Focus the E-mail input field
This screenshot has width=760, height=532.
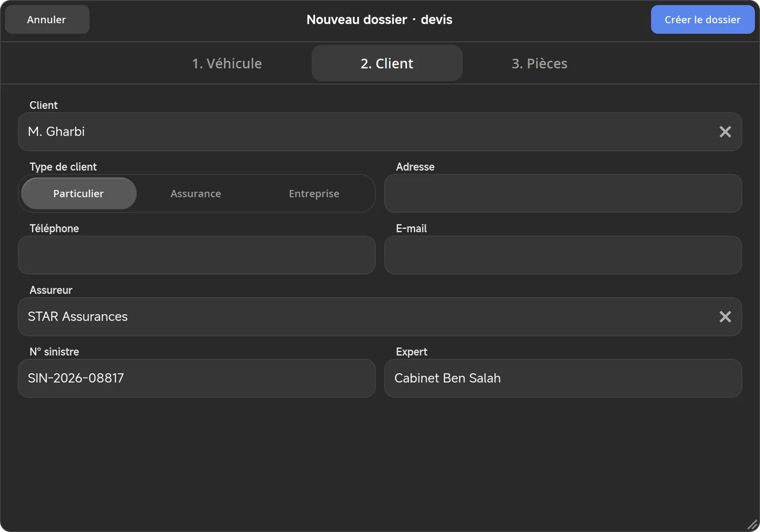[x=563, y=255]
